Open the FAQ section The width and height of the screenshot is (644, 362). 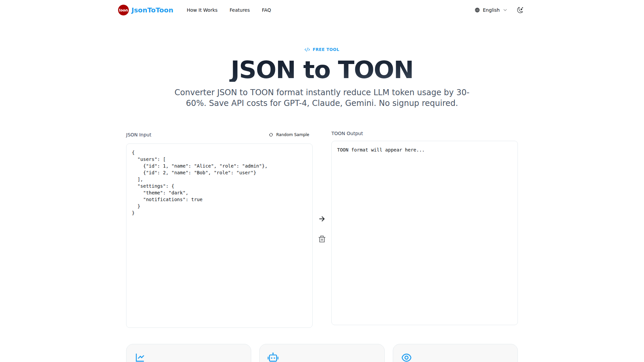[266, 10]
